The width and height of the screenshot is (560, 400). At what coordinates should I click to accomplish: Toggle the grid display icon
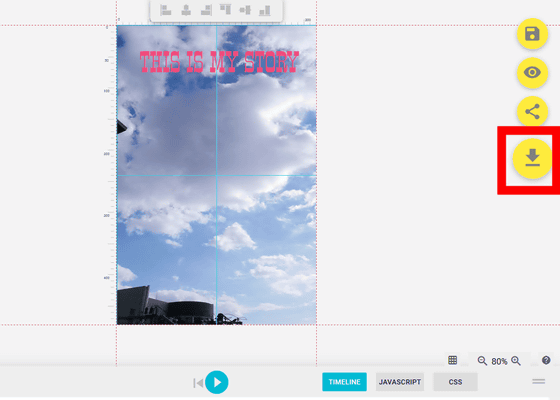(452, 360)
